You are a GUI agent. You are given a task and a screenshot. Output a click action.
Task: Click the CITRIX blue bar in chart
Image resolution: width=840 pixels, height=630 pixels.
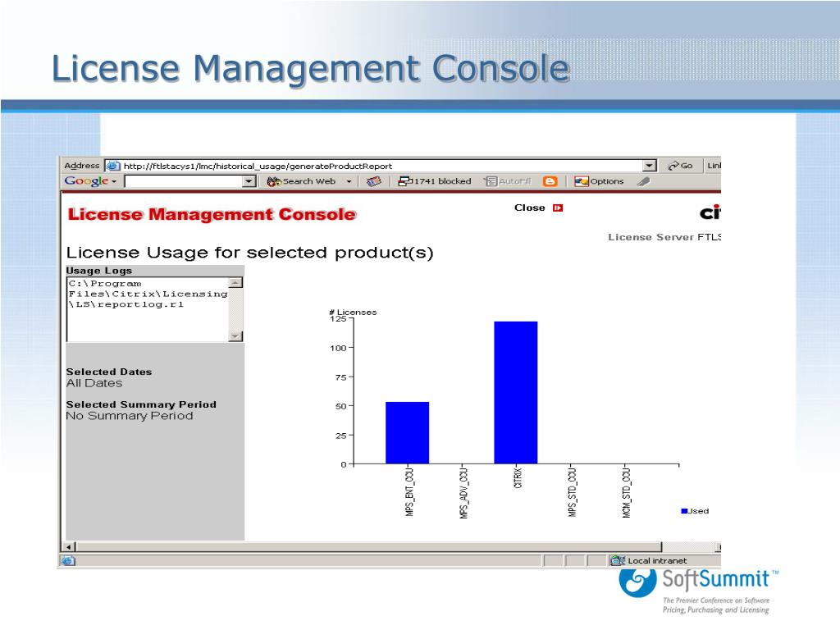click(515, 393)
